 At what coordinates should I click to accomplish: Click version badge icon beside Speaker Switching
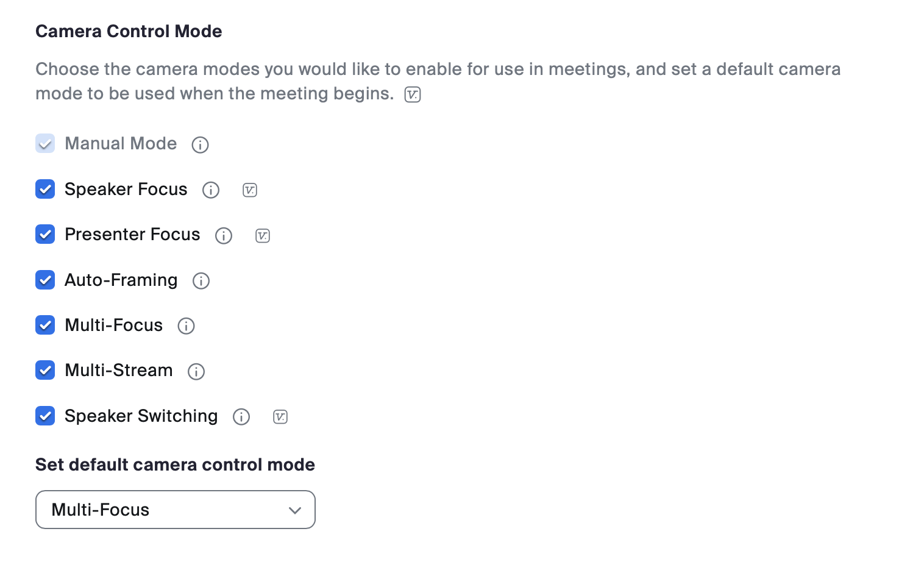point(280,417)
